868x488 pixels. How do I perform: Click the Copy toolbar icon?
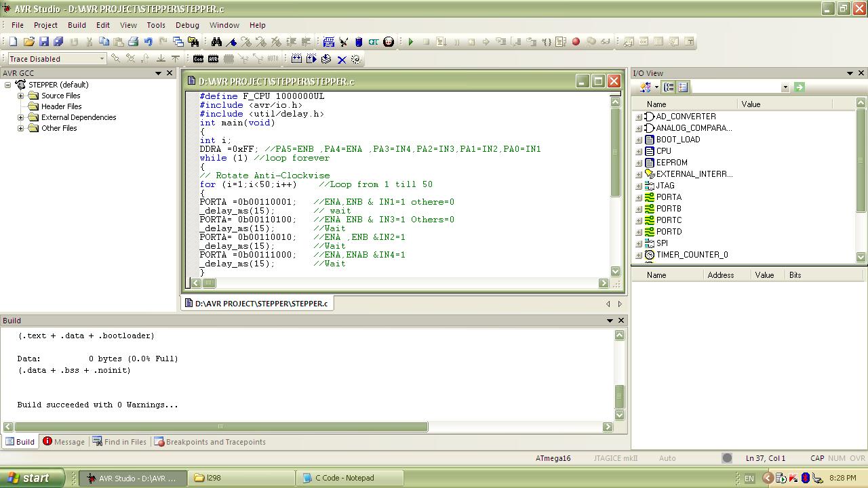point(104,41)
